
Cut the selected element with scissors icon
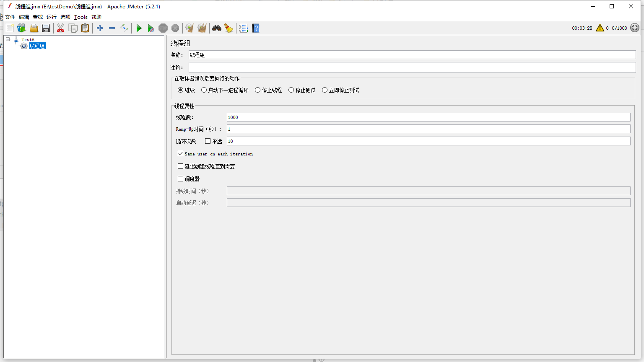[x=61, y=28]
